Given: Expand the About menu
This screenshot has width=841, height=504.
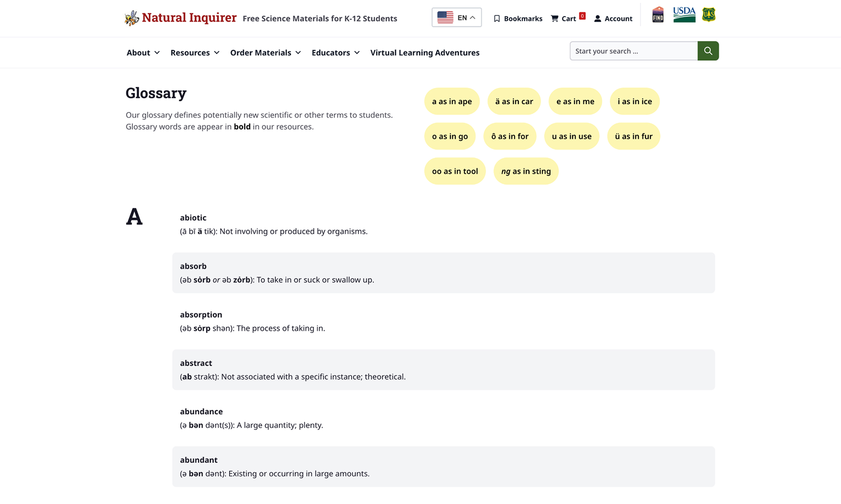Looking at the screenshot, I should point(143,52).
